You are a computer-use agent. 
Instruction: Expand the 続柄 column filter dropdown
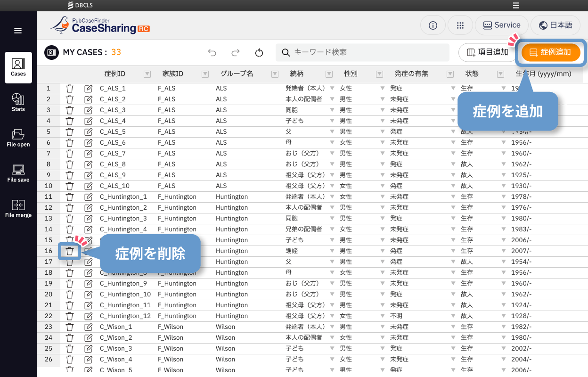coord(328,74)
